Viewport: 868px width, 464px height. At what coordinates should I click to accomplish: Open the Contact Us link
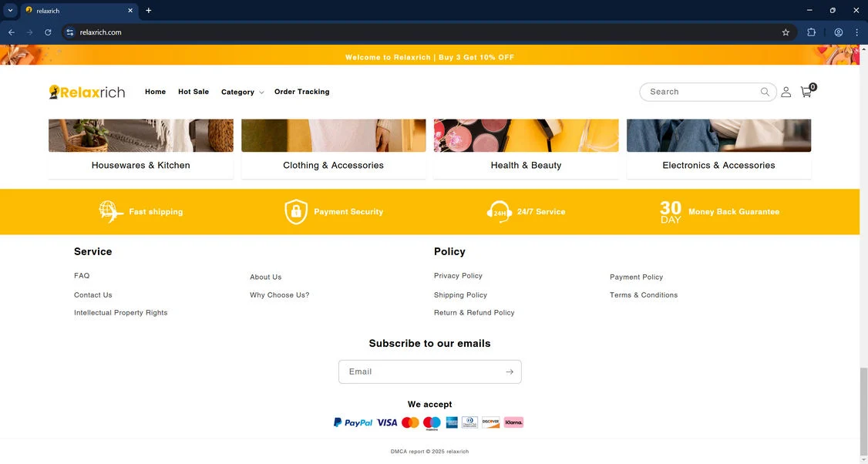tap(93, 294)
